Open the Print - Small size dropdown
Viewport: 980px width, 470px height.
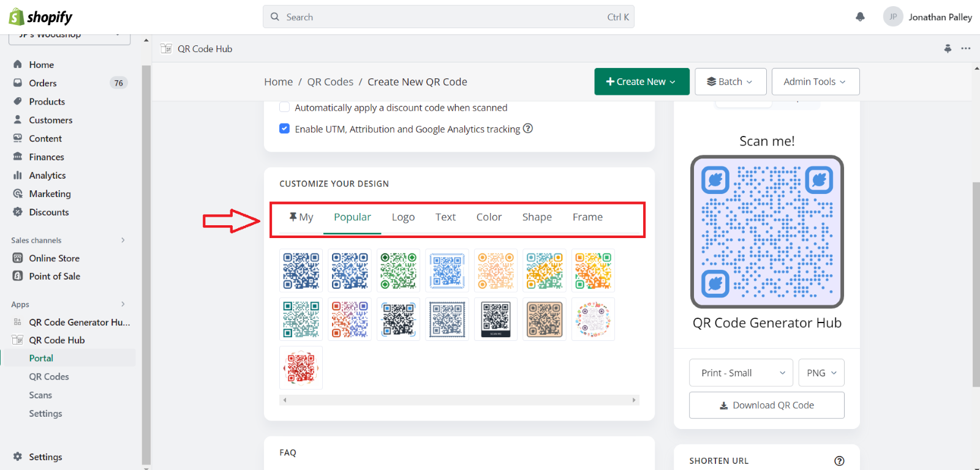coord(741,373)
